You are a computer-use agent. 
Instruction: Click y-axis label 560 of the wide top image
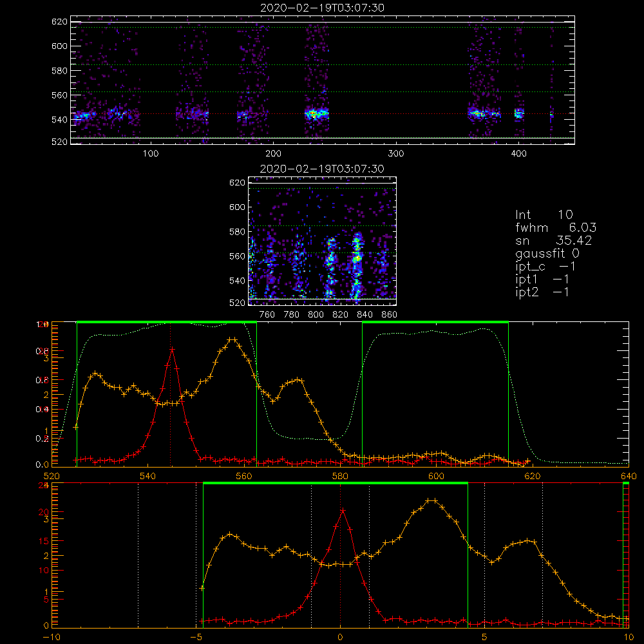[x=59, y=95]
